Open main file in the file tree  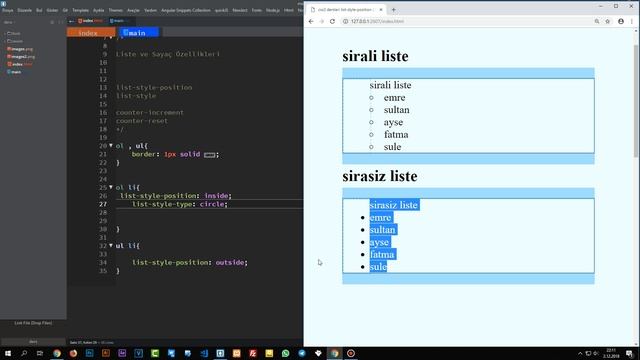pos(14,72)
